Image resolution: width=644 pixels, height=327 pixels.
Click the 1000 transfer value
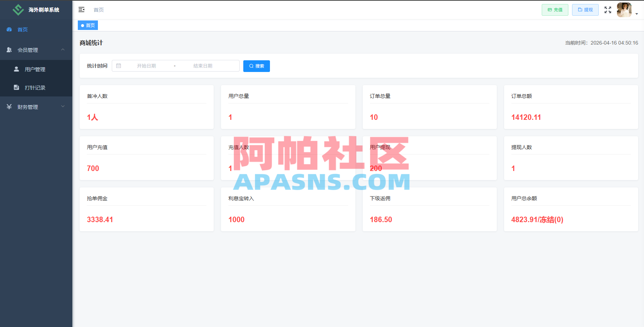click(236, 220)
